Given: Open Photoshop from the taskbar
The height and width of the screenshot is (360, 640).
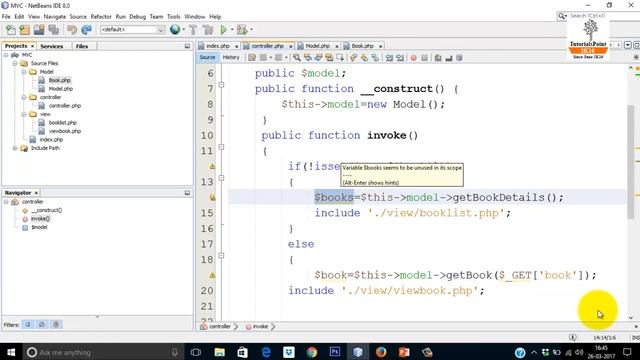Looking at the screenshot, I should click(335, 352).
